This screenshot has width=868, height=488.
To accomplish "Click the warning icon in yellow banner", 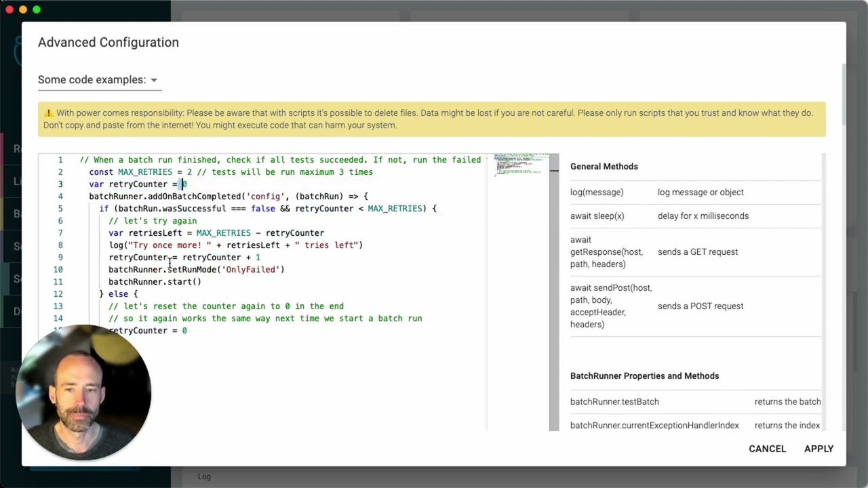I will tap(49, 113).
